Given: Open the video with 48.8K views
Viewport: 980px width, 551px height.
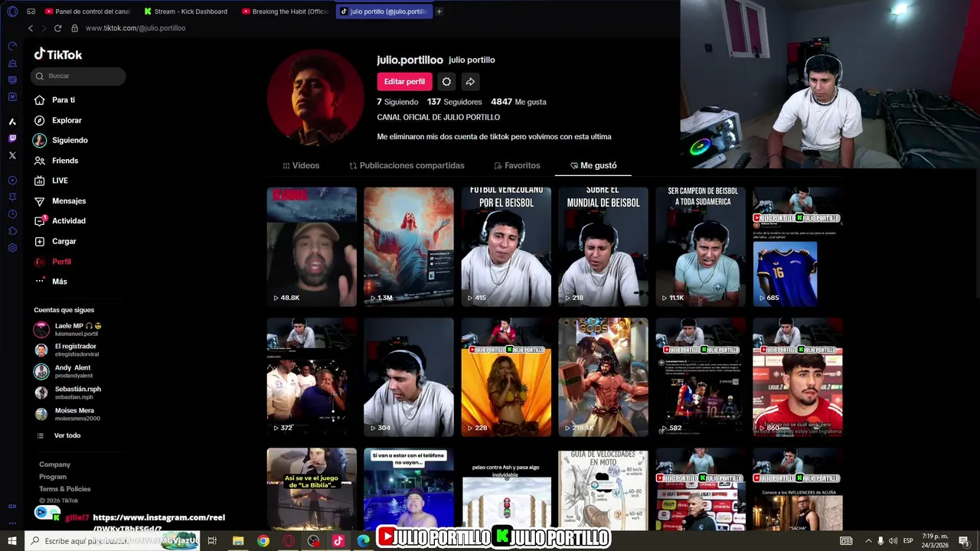Looking at the screenshot, I should (x=312, y=246).
